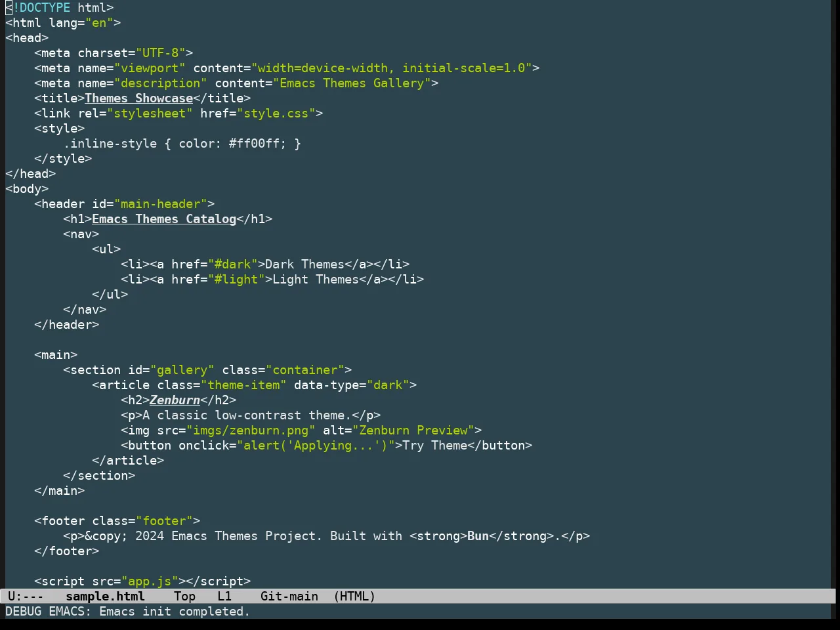Click 'A classic low-contrast theme.' paragraph text
The height and width of the screenshot is (630, 840).
[247, 415]
